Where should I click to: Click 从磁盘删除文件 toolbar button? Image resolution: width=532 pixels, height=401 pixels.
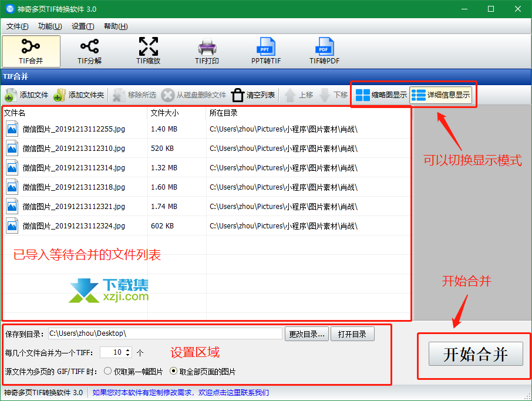(x=194, y=95)
